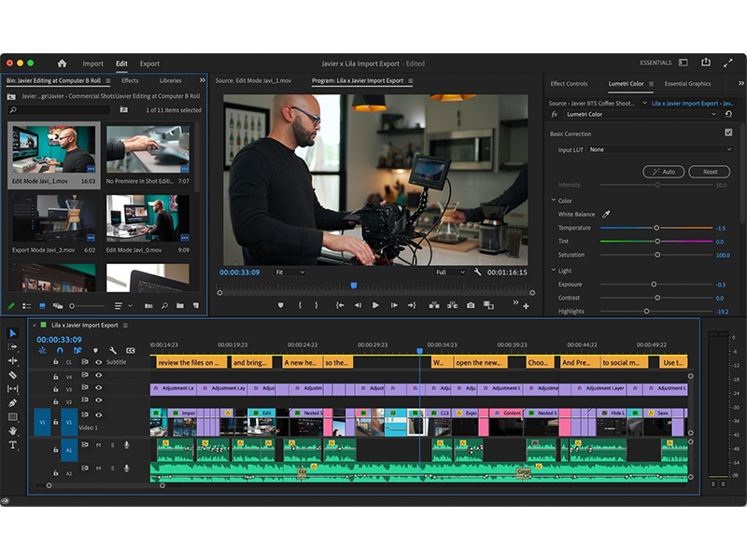Open the Fit zoom level dropdown
This screenshot has height=560, width=747.
click(289, 273)
